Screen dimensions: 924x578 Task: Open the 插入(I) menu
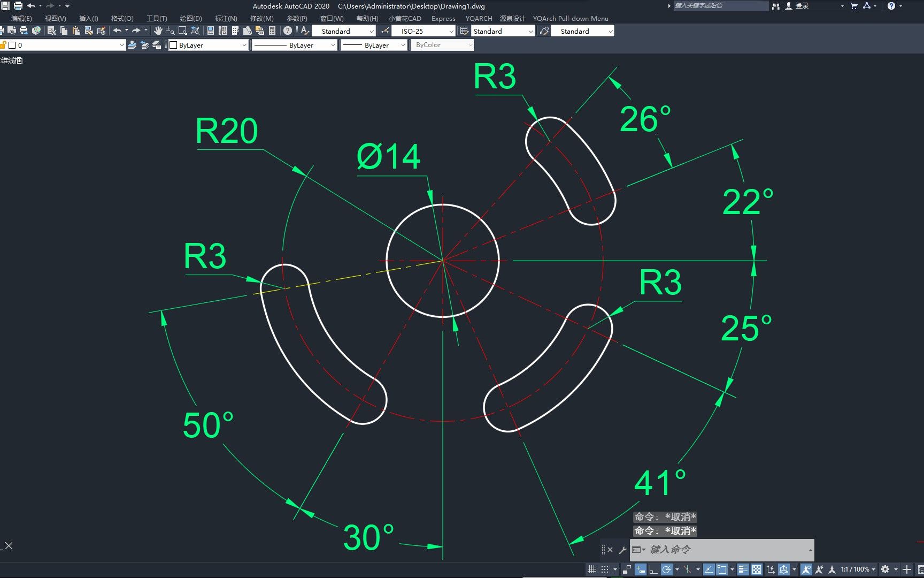89,18
